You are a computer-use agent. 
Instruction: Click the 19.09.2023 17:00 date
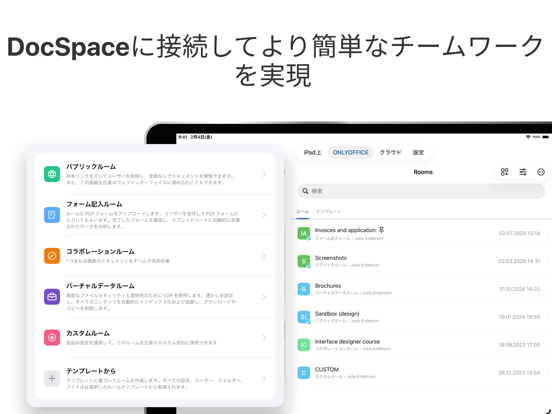coord(519,345)
